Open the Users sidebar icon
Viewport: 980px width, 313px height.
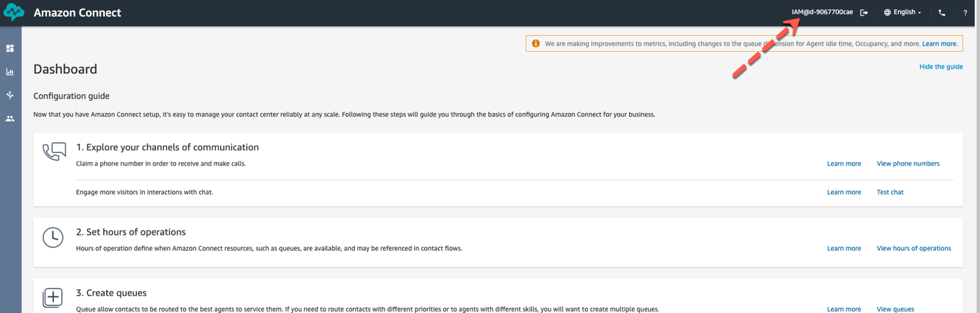pos(10,119)
